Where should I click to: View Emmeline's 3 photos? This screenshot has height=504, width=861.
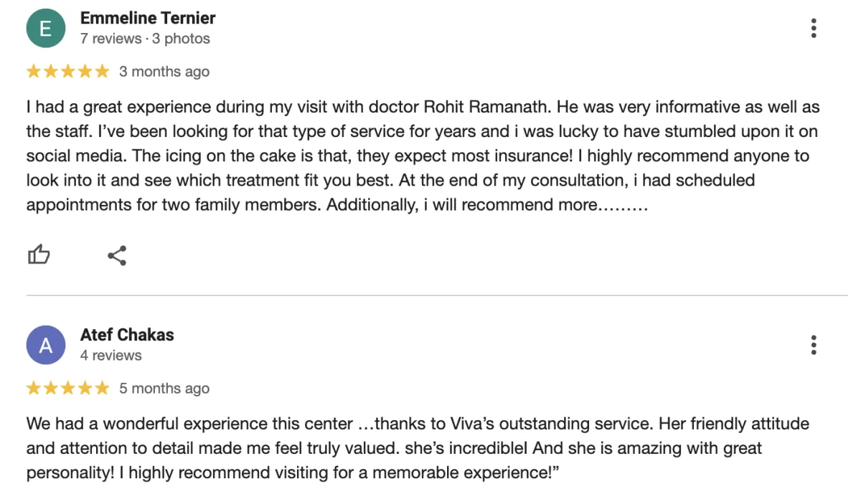[181, 39]
